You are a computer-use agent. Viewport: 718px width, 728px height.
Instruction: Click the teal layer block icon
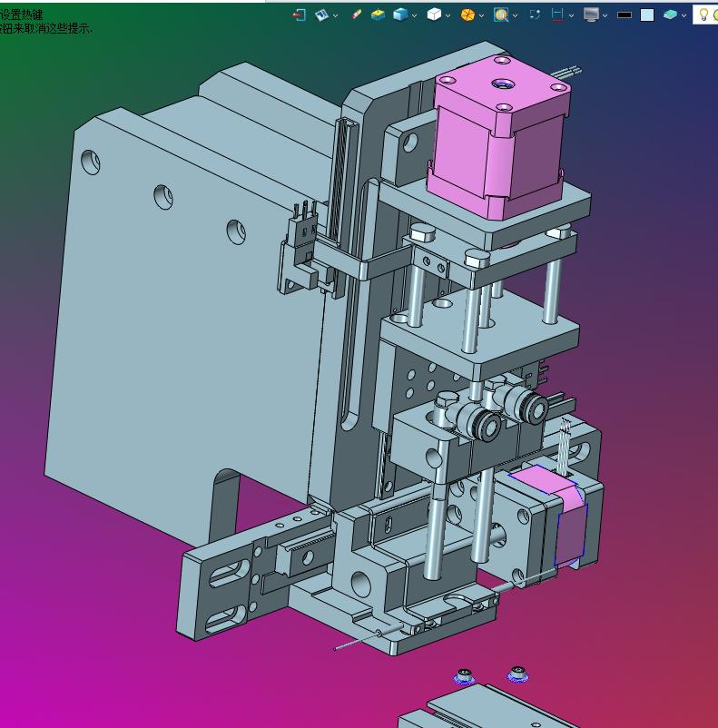tap(670, 15)
